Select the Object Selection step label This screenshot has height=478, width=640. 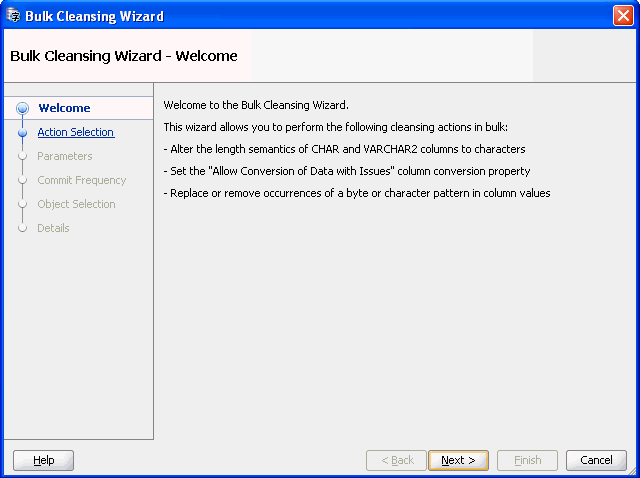77,204
